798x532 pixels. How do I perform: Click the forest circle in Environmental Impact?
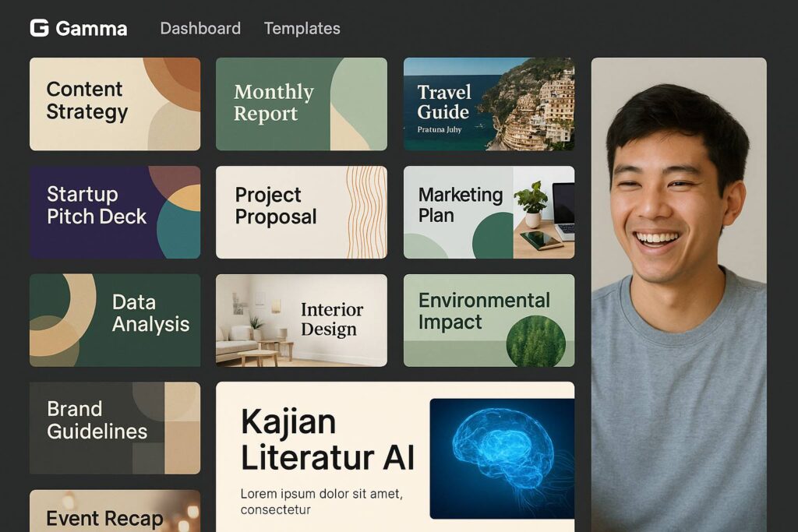tap(536, 342)
